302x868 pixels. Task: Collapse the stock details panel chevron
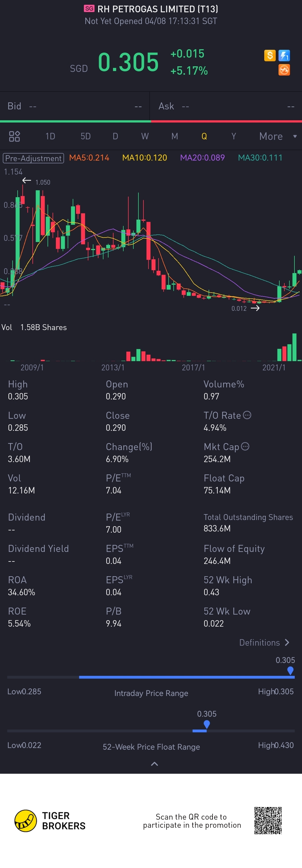[155, 764]
